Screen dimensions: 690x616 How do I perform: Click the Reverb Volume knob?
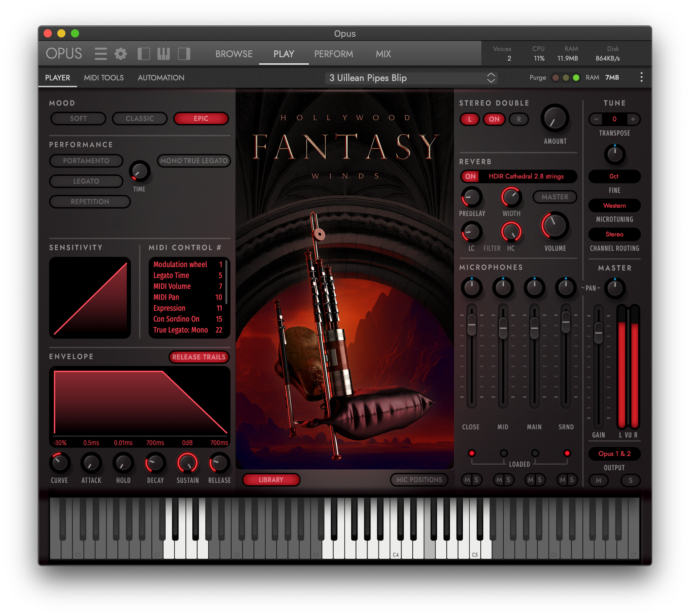[x=555, y=225]
